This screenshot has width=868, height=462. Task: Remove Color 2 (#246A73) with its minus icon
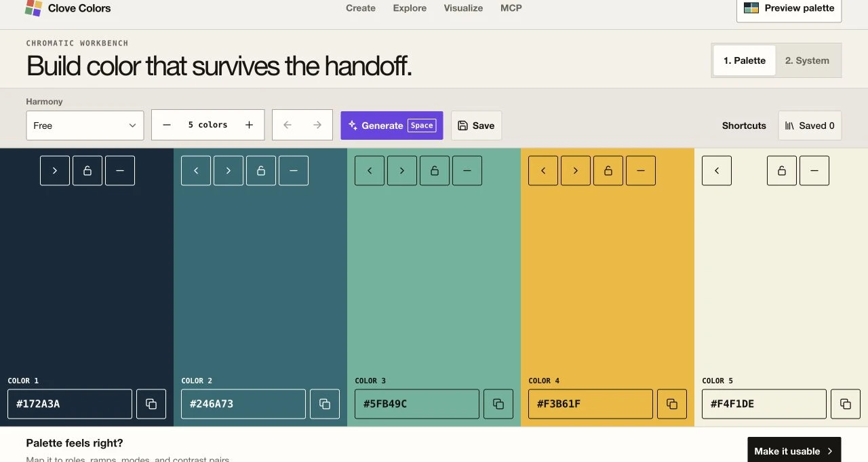[294, 171]
